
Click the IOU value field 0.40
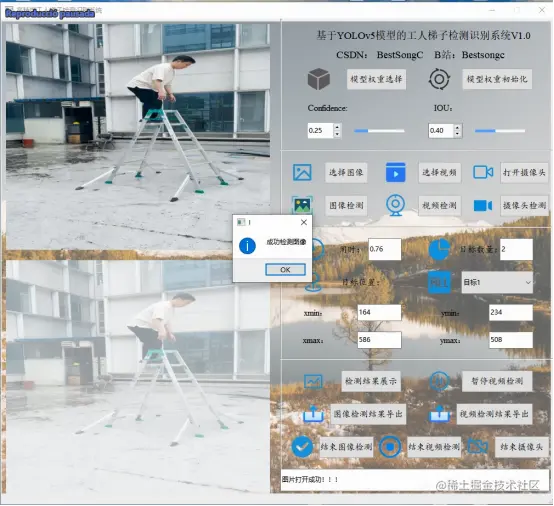(441, 130)
